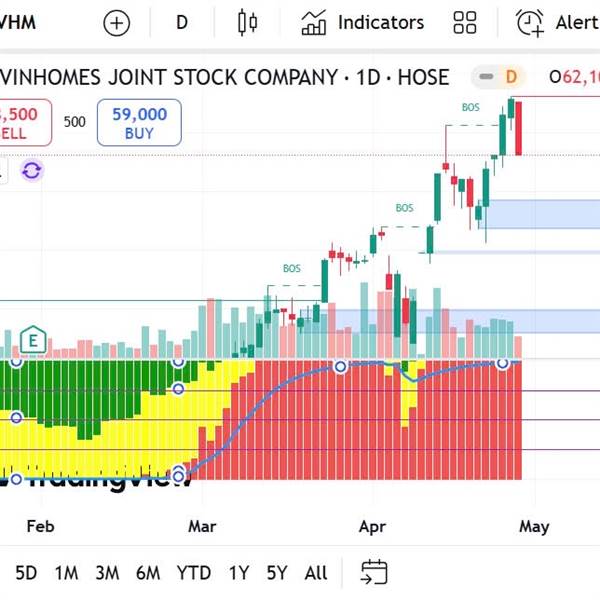Click the Mar label on time axis
This screenshot has height=600, width=600.
pos(202,527)
